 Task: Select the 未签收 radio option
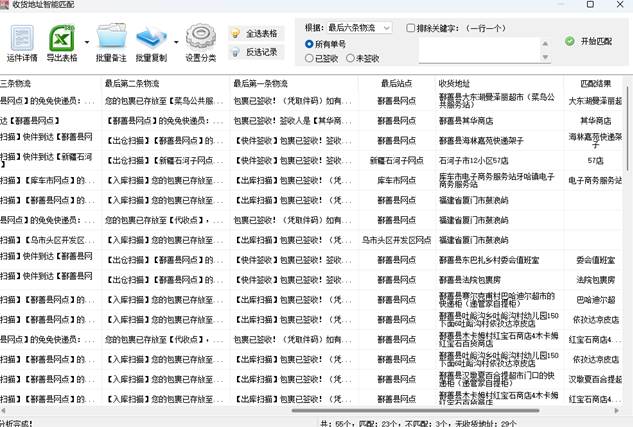click(x=350, y=59)
